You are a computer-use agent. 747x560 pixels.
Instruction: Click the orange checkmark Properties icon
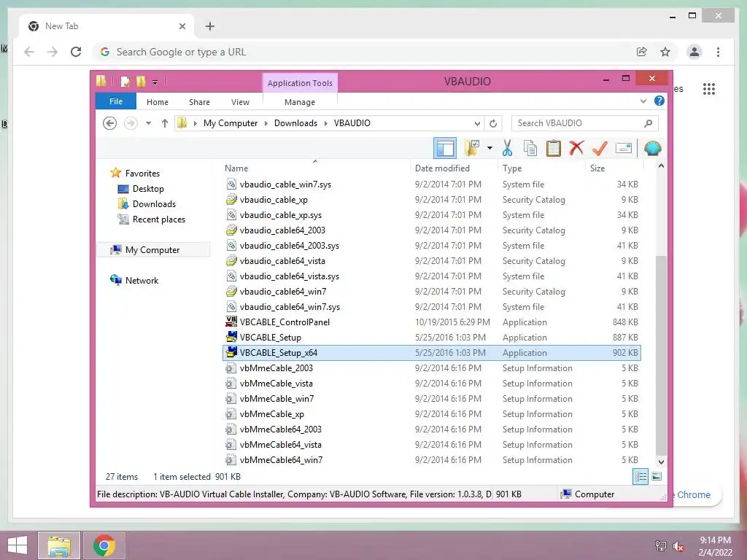tap(600, 148)
